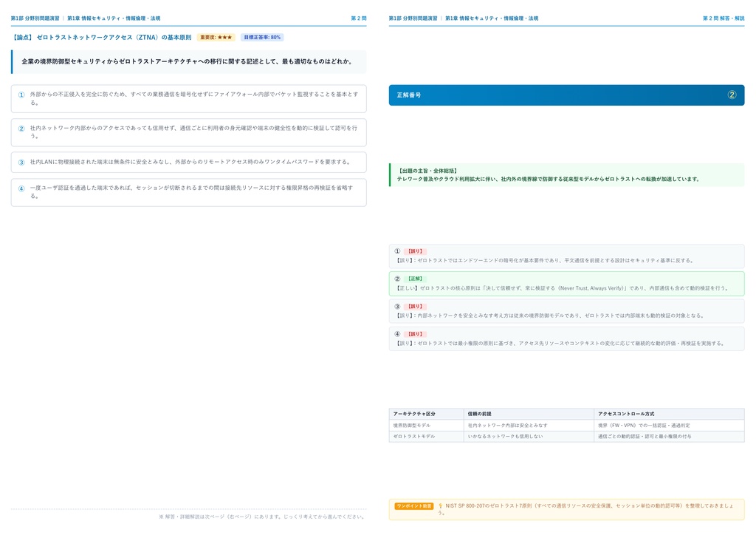Viewport: 756px width, 535px height.
Task: Click the 境界防御型モデル table cell
Action: [411, 426]
